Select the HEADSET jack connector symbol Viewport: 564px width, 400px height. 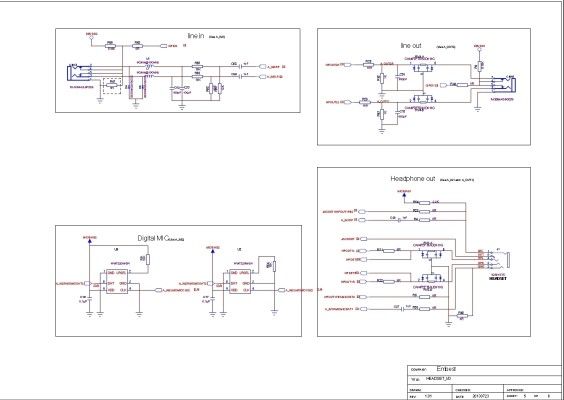point(500,260)
